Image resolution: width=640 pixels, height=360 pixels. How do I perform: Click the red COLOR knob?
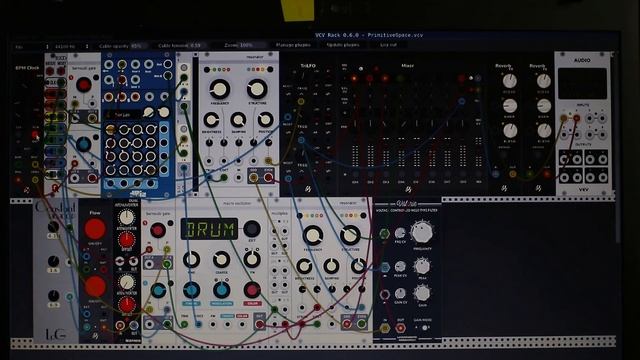click(x=252, y=290)
